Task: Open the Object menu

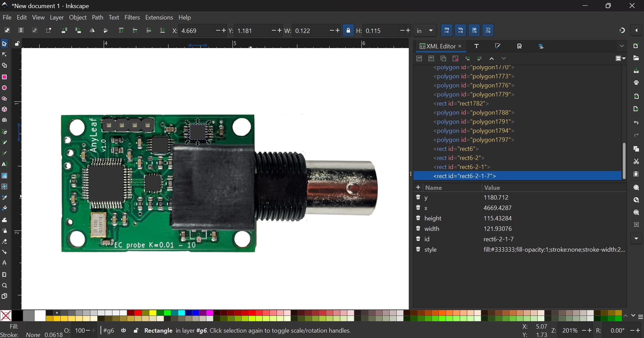Action: tap(78, 17)
